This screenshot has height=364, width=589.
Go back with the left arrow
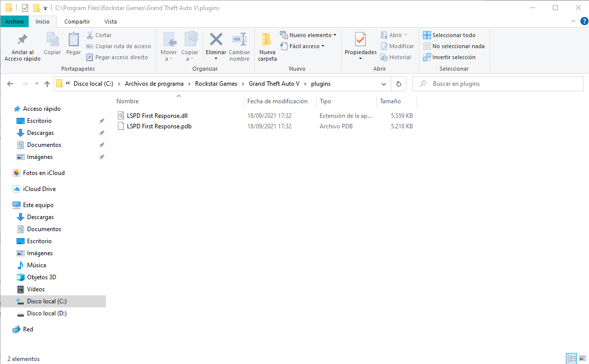tap(10, 84)
